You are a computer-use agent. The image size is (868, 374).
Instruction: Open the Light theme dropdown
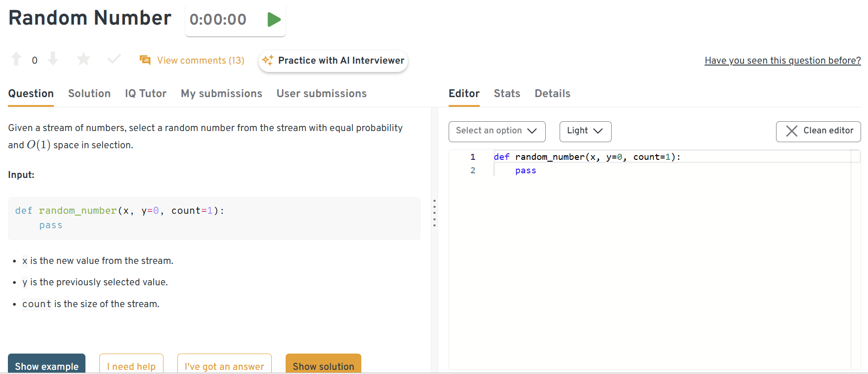(585, 131)
